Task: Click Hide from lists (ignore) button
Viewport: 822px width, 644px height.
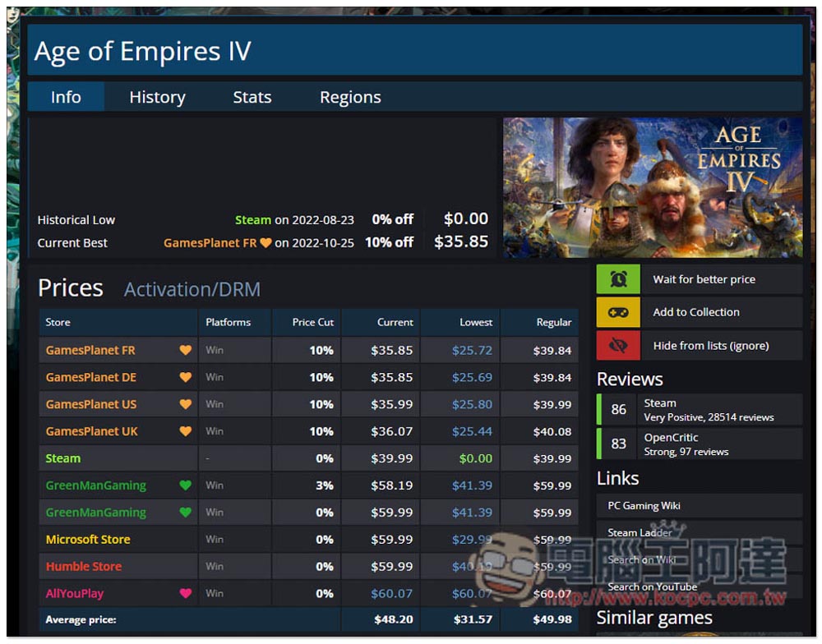Action: click(x=700, y=345)
